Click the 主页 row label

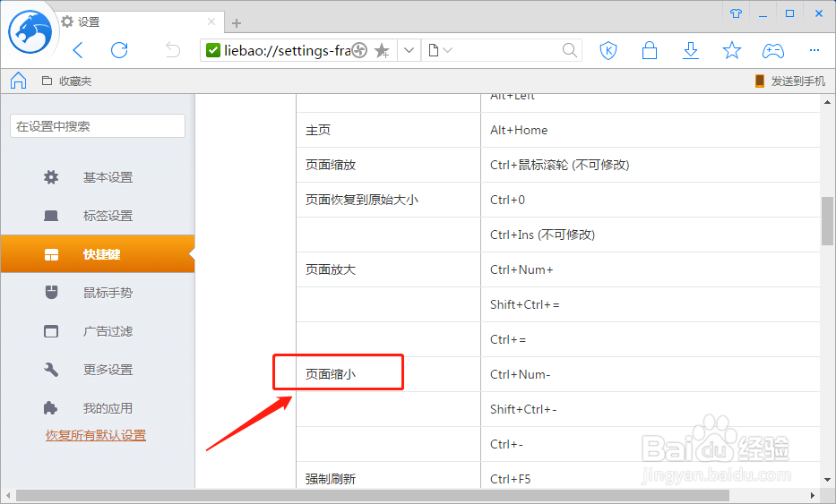(x=318, y=130)
